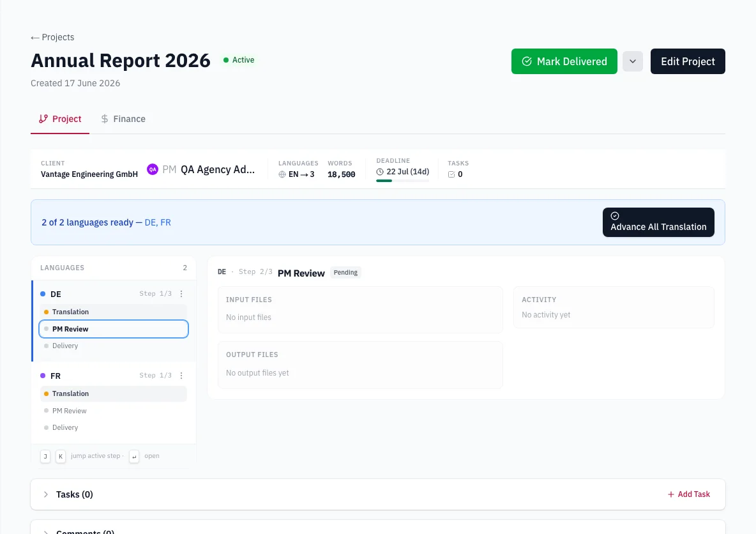
Task: Click the clock icon beside the deadline
Action: pos(380,172)
